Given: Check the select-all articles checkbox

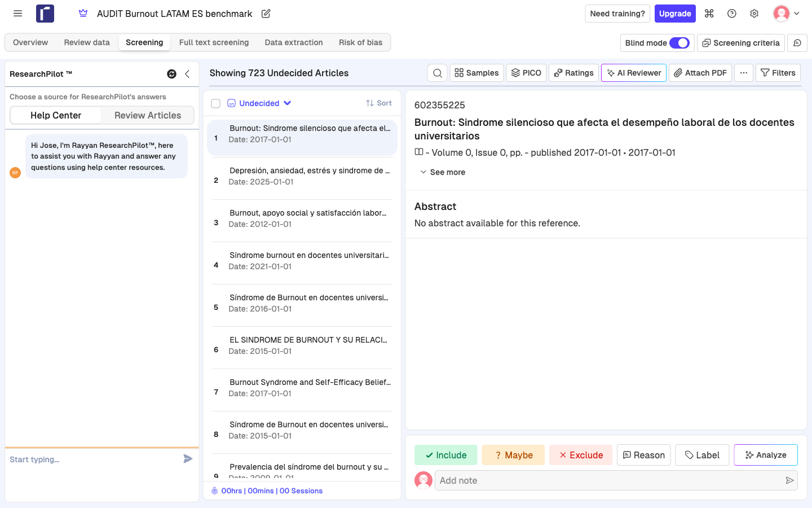Looking at the screenshot, I should pyautogui.click(x=215, y=103).
